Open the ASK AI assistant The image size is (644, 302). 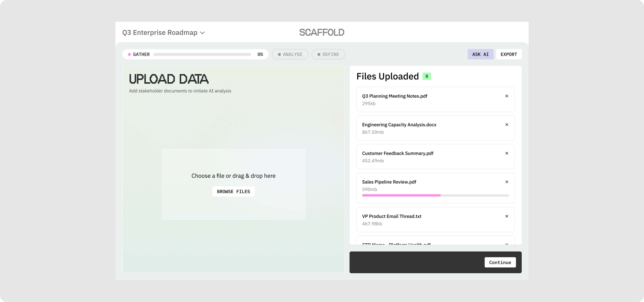tap(480, 54)
